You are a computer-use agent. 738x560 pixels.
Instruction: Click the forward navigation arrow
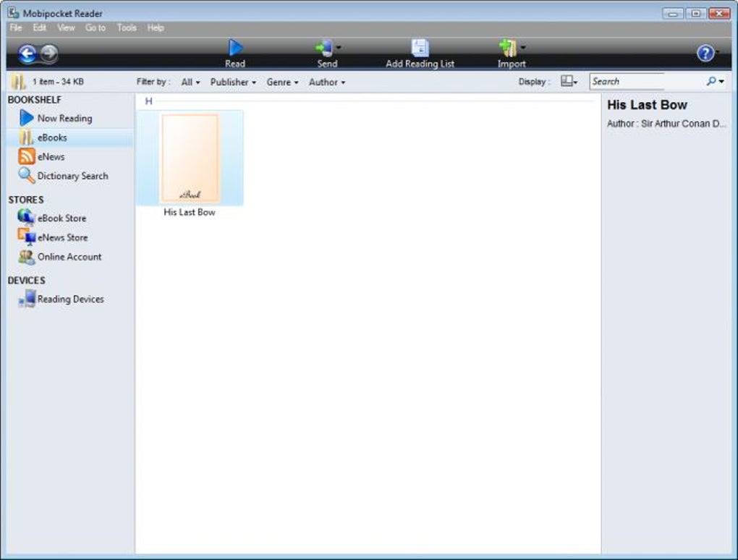[x=49, y=53]
